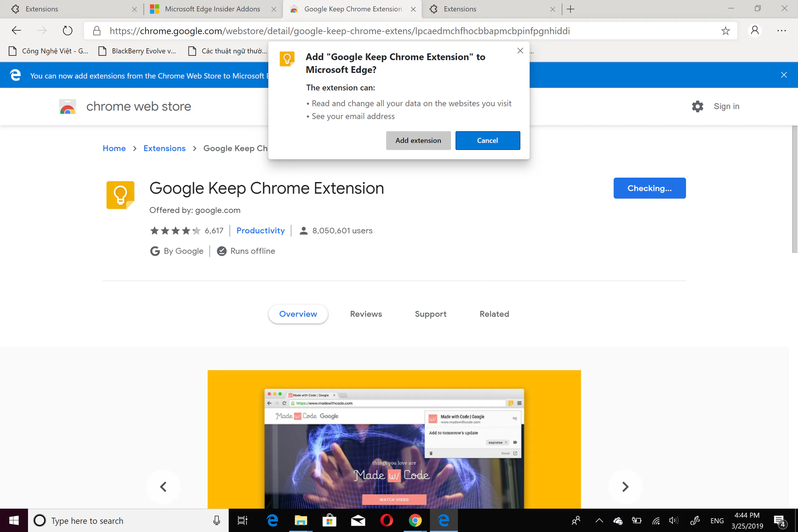Switch to the Microsoft Edge Insider Addons tab
Image resolution: width=798 pixels, height=532 pixels.
point(212,9)
